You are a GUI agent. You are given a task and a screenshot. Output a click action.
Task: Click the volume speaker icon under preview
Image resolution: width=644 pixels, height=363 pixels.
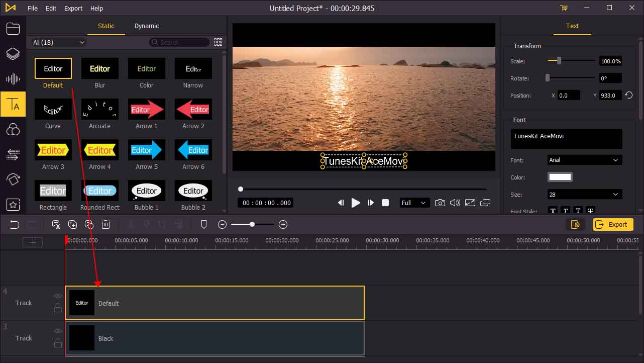pyautogui.click(x=455, y=203)
